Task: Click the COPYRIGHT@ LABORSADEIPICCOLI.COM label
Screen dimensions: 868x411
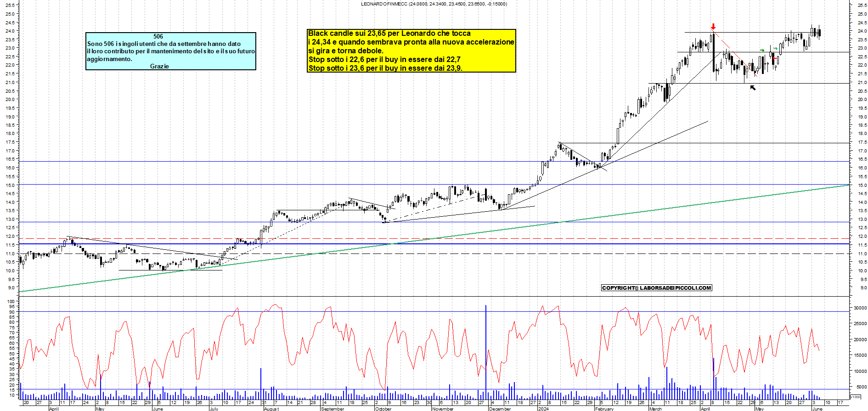Action: click(657, 288)
